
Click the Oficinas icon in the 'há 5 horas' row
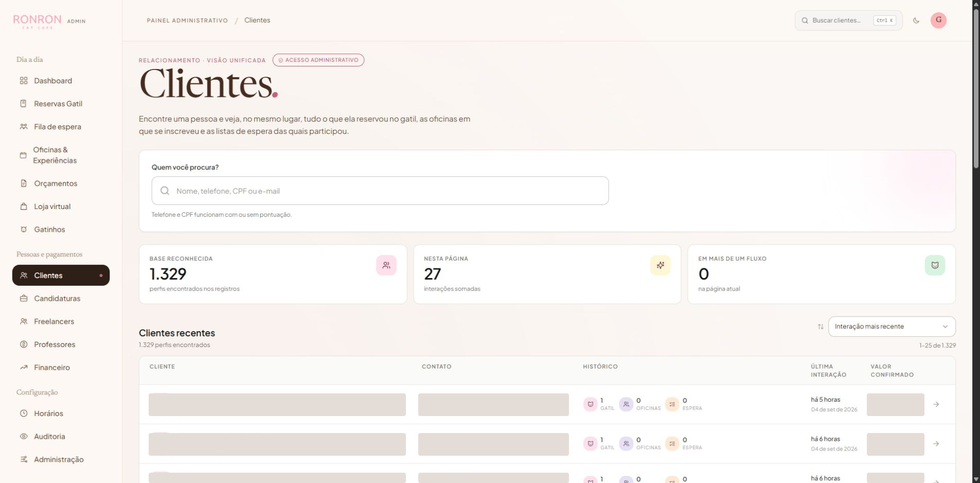626,404
